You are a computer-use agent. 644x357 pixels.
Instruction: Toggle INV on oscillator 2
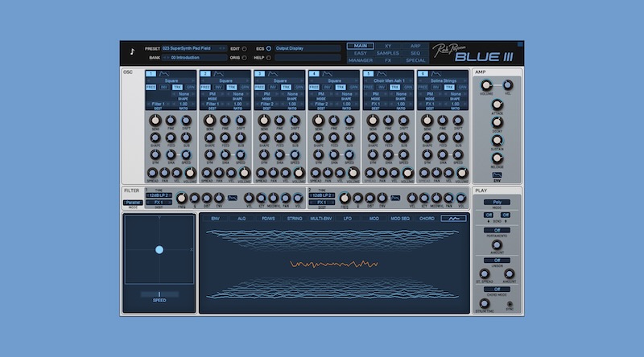218,88
